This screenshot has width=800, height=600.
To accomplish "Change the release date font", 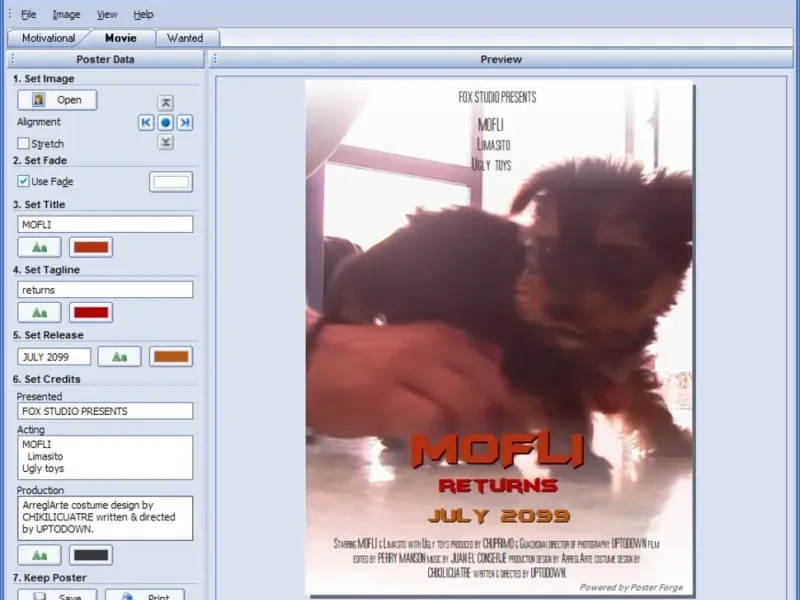I will (x=119, y=357).
